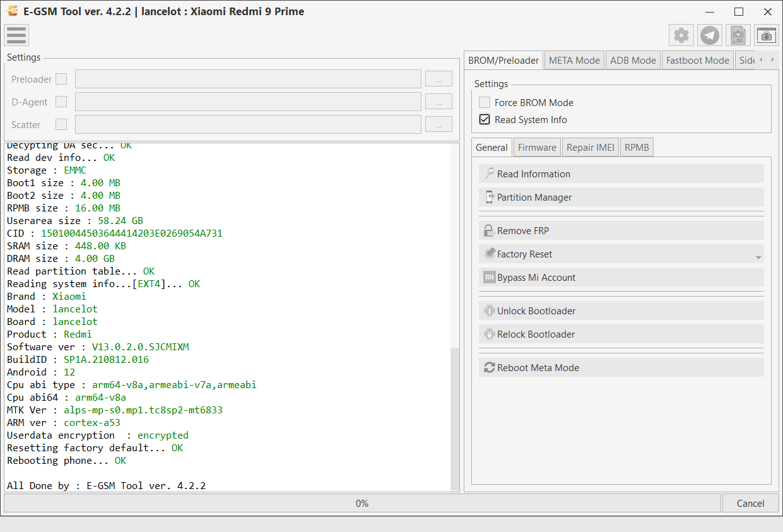Open the partially visible Side tab
This screenshot has height=532, width=783.
[745, 61]
